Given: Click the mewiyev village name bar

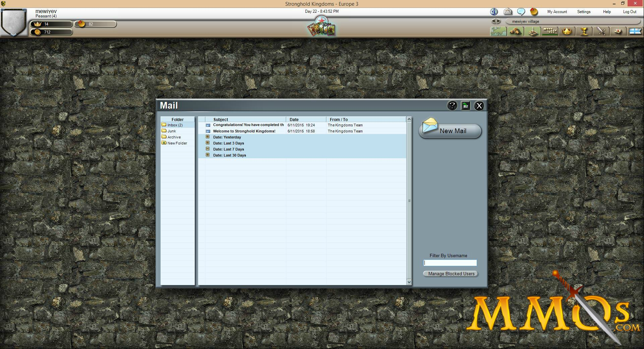Looking at the screenshot, I should point(573,21).
